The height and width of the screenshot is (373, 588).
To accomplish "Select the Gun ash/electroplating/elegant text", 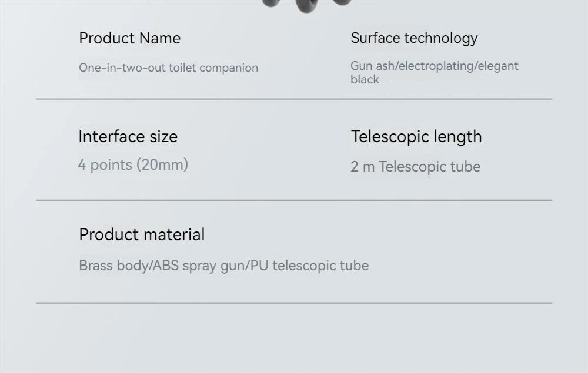I will [x=435, y=66].
